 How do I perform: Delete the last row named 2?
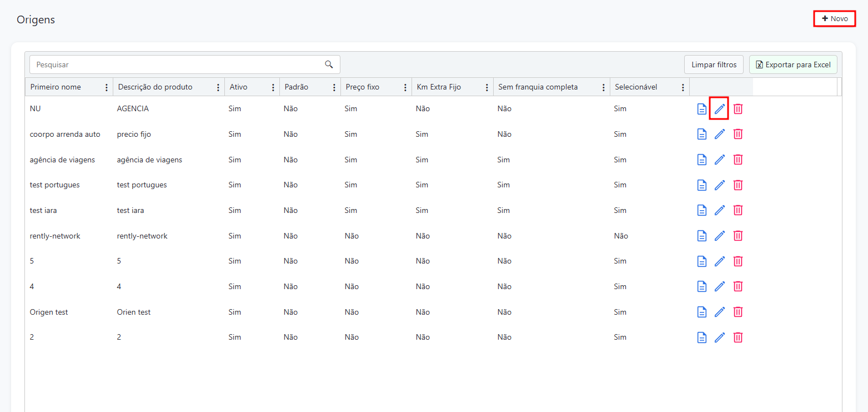[738, 337]
